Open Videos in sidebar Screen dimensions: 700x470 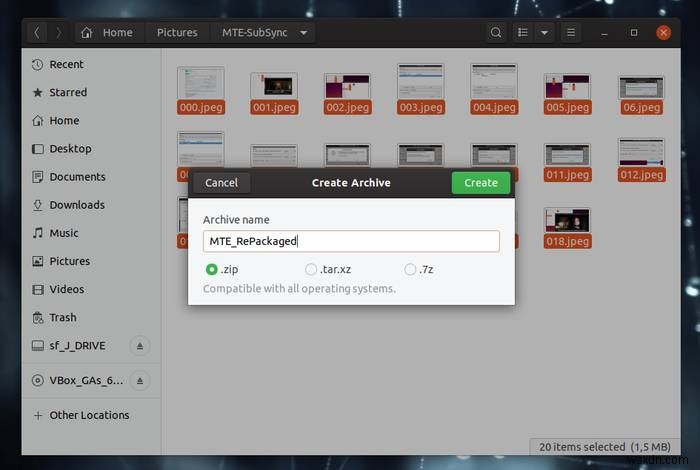(x=91, y=289)
